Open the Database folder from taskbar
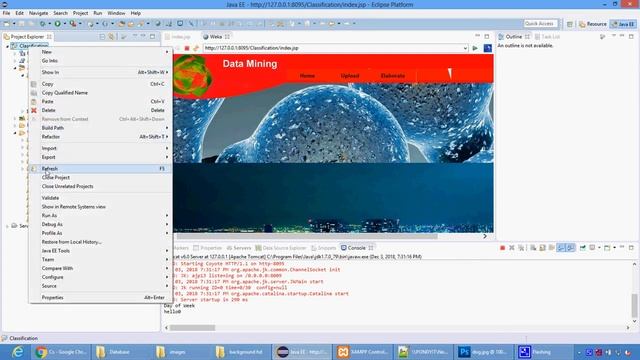Image resolution: width=640 pixels, height=360 pixels. coord(120,352)
